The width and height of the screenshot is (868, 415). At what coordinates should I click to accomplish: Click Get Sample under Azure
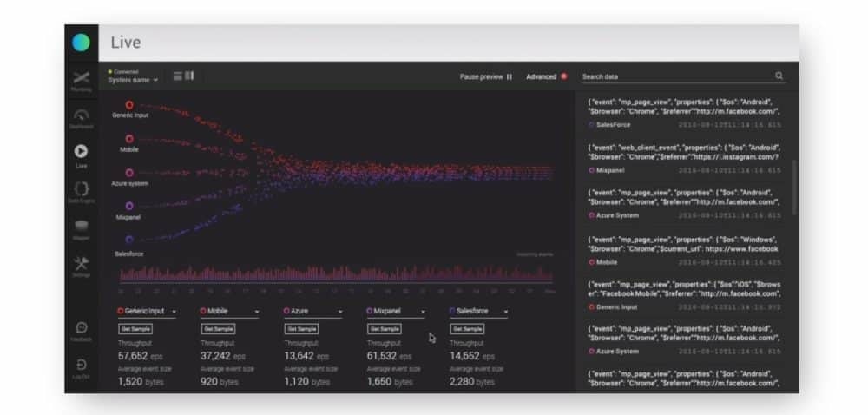[301, 329]
